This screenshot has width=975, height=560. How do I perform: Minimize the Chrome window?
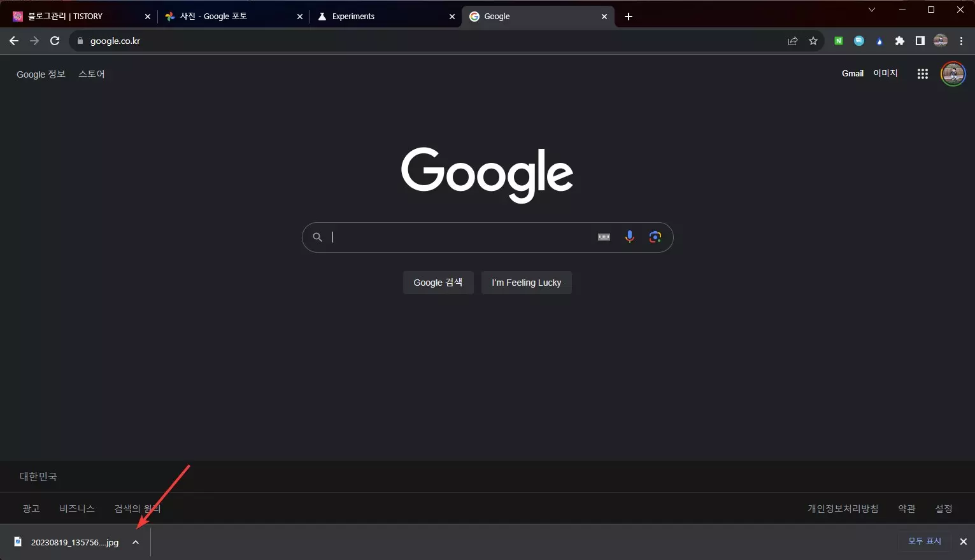pyautogui.click(x=902, y=10)
